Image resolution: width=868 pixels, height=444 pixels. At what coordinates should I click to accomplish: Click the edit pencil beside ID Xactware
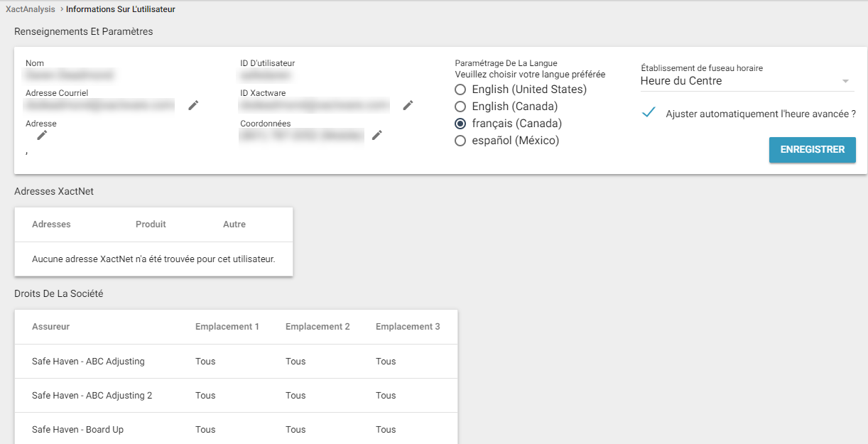(408, 105)
